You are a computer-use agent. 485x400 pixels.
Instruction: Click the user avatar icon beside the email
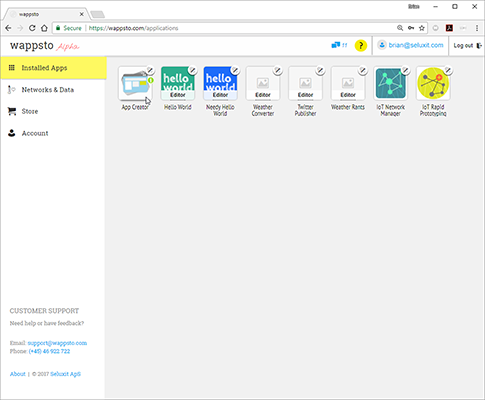[x=382, y=45]
